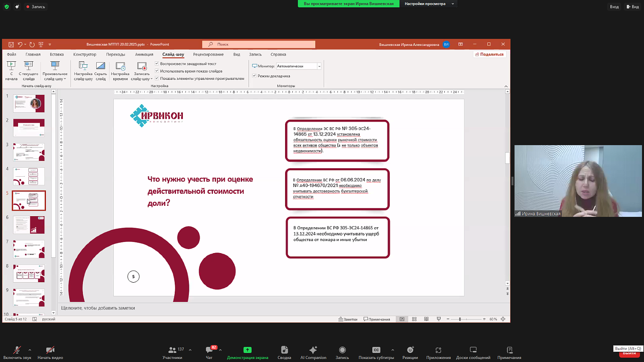Screen dimensions: 644x362
Task: Uncheck Play Narrations checkbox
Action: (157, 63)
